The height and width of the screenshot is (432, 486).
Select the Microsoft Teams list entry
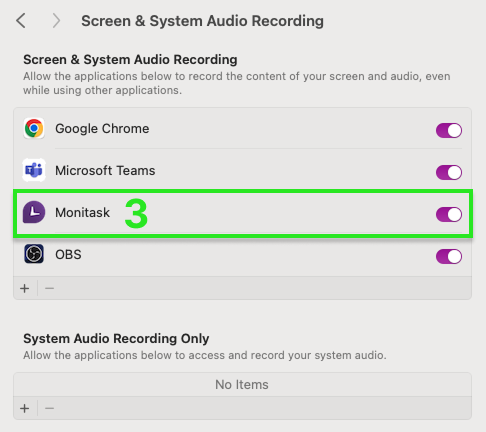242,170
